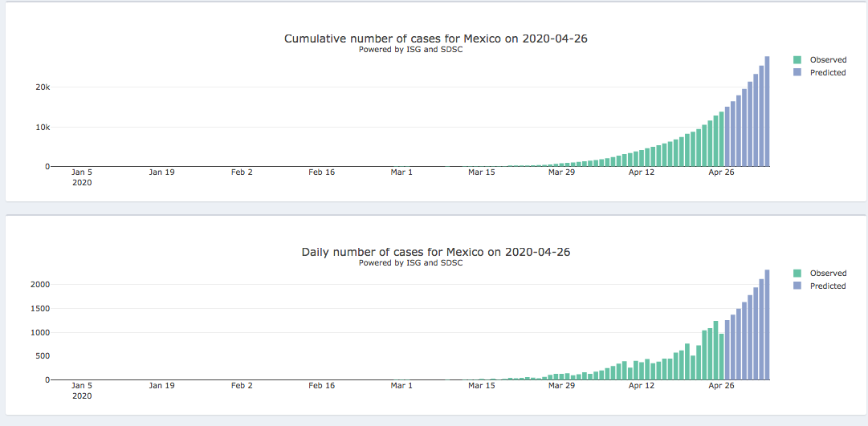Click purple Predicted swatch in daily chart legend
The width and height of the screenshot is (868, 426).
(x=797, y=286)
